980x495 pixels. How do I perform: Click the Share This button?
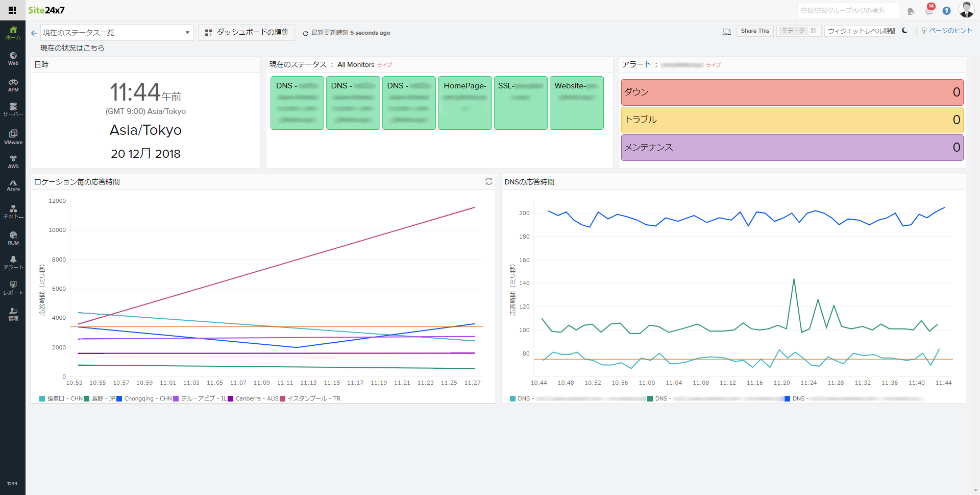pos(755,31)
